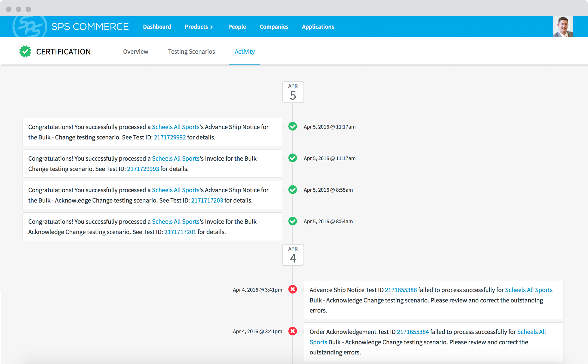Click the green Certification badge icon

point(25,51)
